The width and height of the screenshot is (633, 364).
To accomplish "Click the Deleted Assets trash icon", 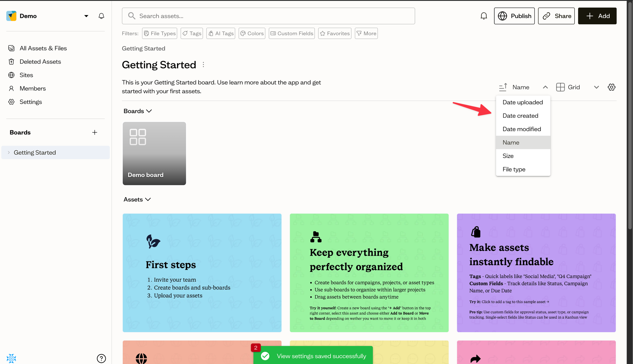I will point(11,62).
